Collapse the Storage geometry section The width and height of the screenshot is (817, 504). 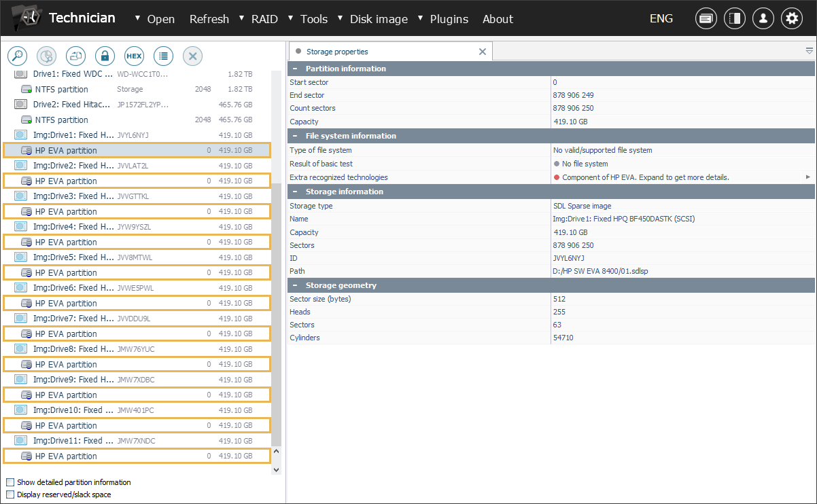(295, 285)
